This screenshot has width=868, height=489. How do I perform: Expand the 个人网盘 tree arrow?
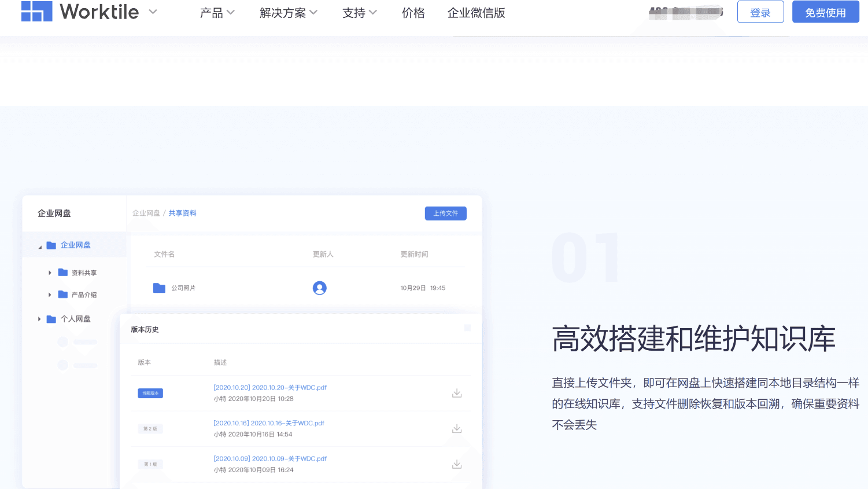pos(39,319)
